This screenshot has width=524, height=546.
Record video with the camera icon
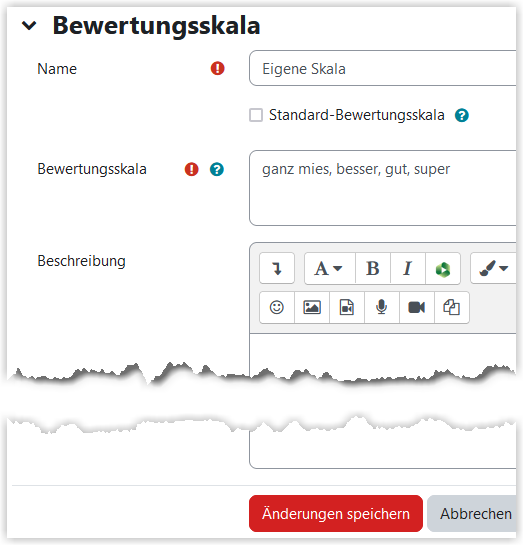point(417,307)
